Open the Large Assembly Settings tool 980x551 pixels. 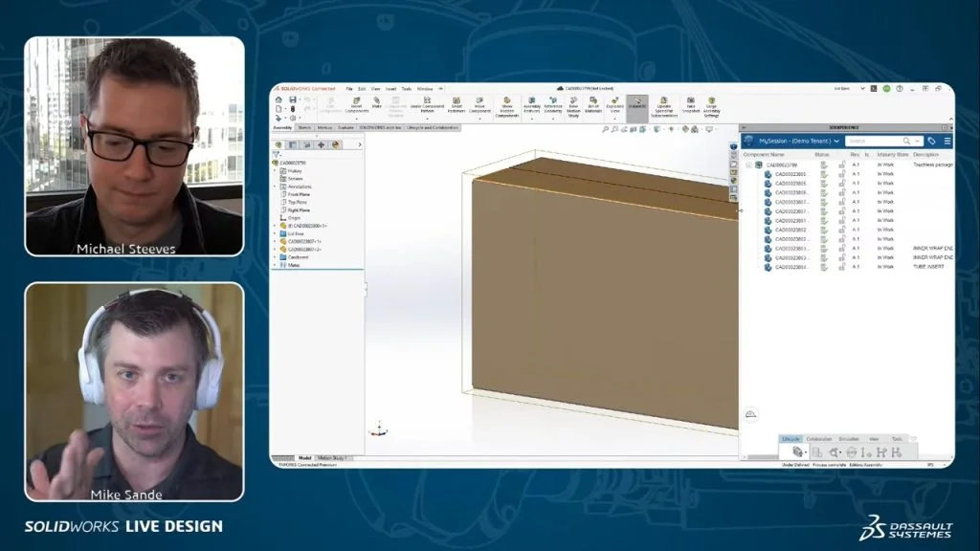[x=712, y=101]
